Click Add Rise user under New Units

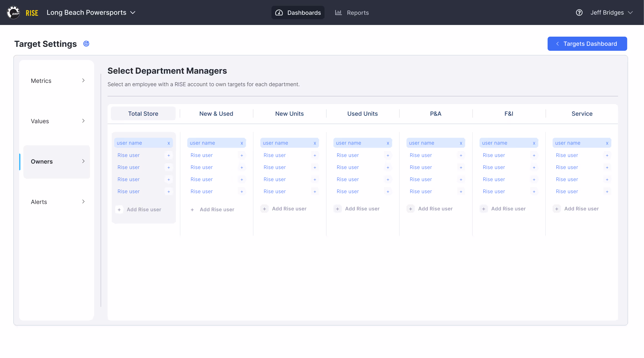click(x=284, y=209)
